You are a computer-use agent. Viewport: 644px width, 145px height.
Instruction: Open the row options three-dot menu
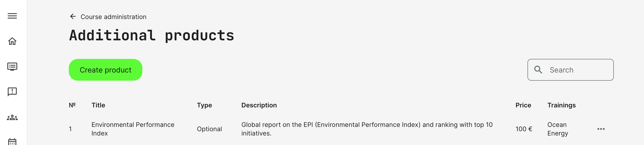(601, 129)
